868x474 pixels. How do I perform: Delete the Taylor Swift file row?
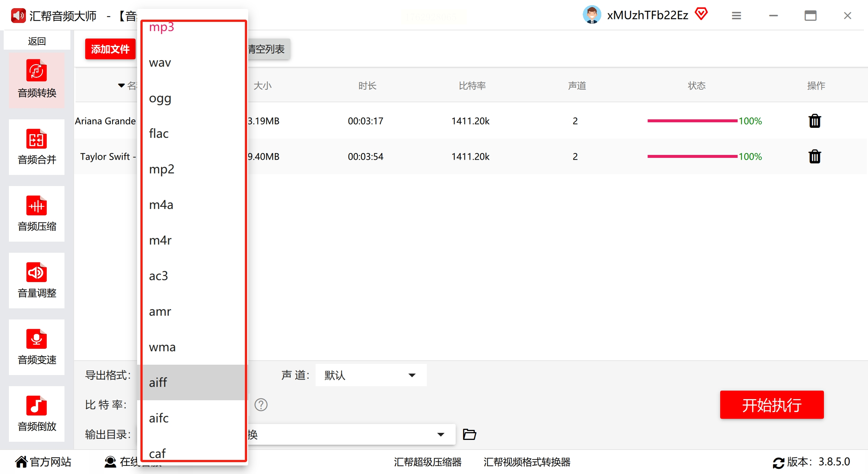(814, 156)
